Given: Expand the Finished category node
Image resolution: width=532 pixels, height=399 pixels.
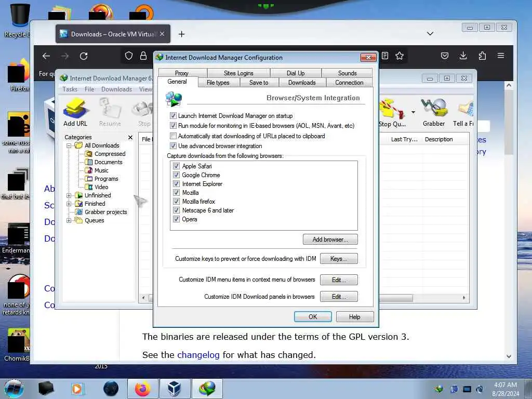Looking at the screenshot, I should point(69,204).
